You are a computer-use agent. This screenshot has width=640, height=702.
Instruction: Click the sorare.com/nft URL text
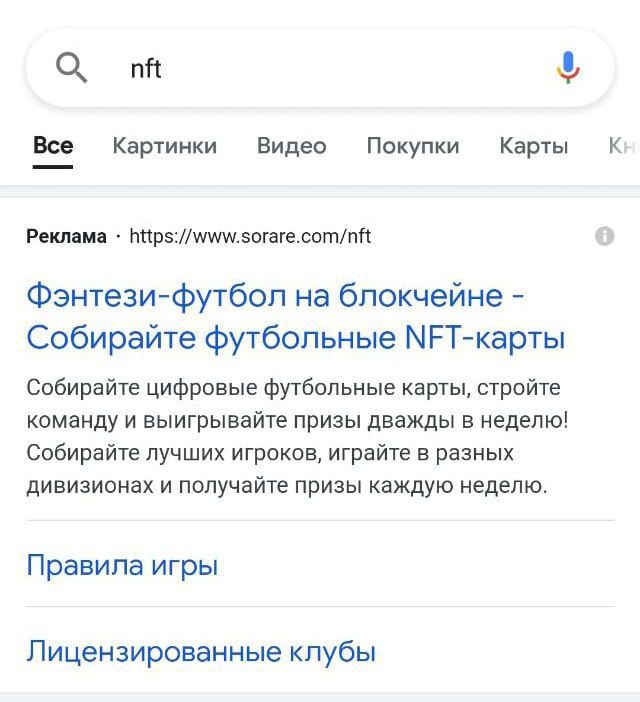pos(250,237)
